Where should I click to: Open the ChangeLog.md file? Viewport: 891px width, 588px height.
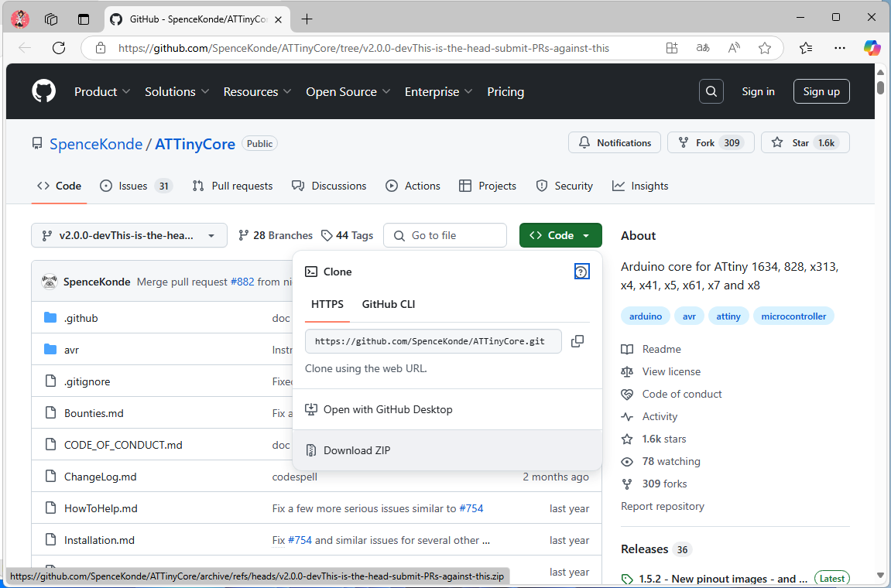point(100,477)
